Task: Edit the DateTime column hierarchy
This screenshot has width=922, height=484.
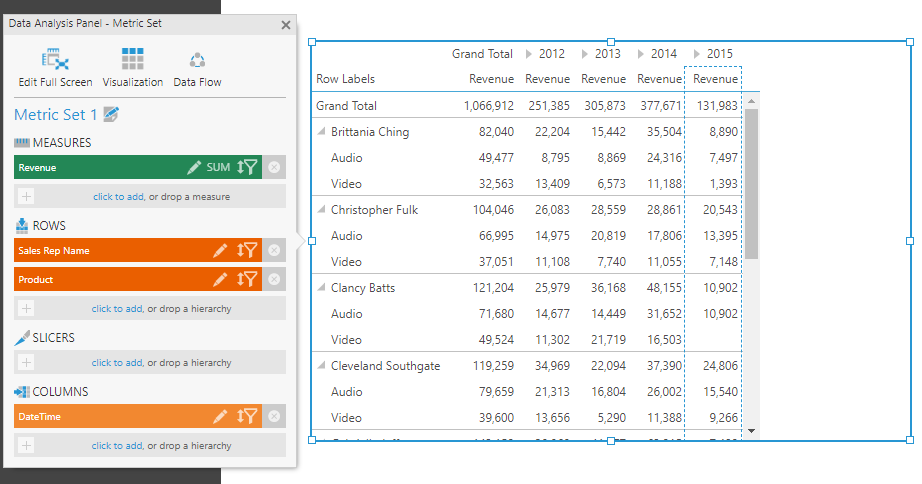Action: point(220,417)
